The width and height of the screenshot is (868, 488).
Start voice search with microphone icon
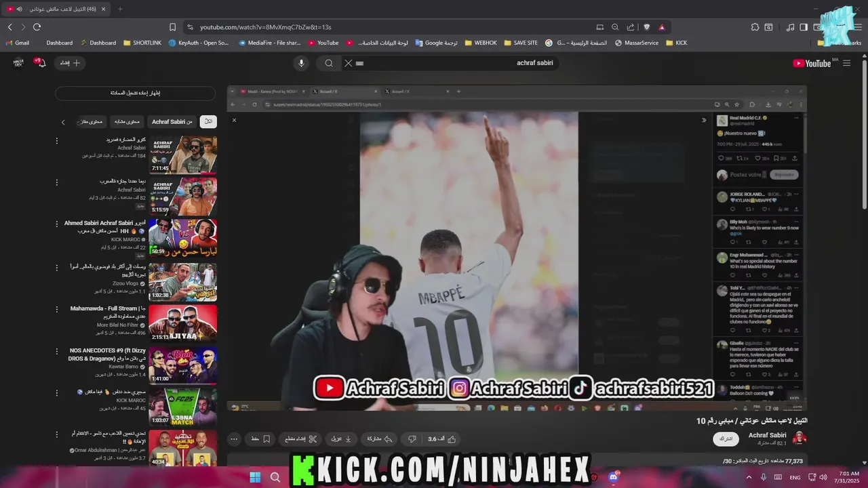click(302, 63)
